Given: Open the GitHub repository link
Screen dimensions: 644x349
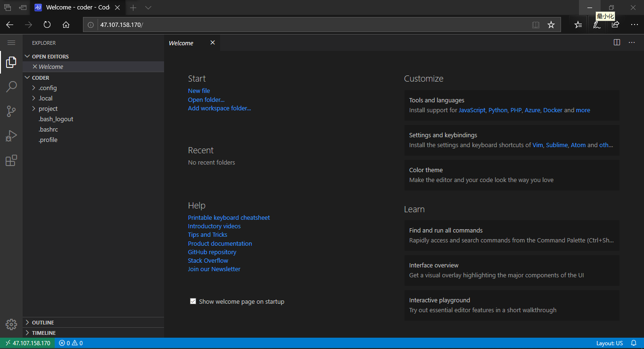Looking at the screenshot, I should (x=212, y=252).
